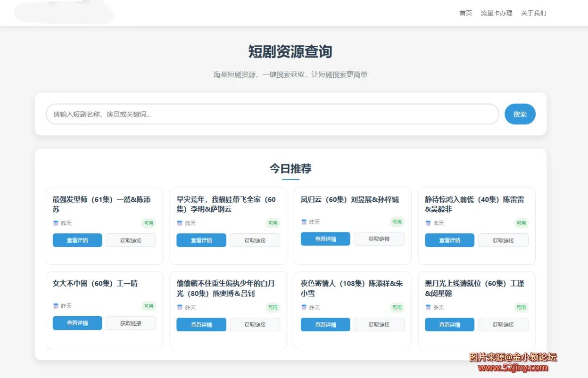The height and width of the screenshot is (378, 588).
Task: Click 可用 status badge on 黑月光上线请就位 card
Action: [x=521, y=307]
